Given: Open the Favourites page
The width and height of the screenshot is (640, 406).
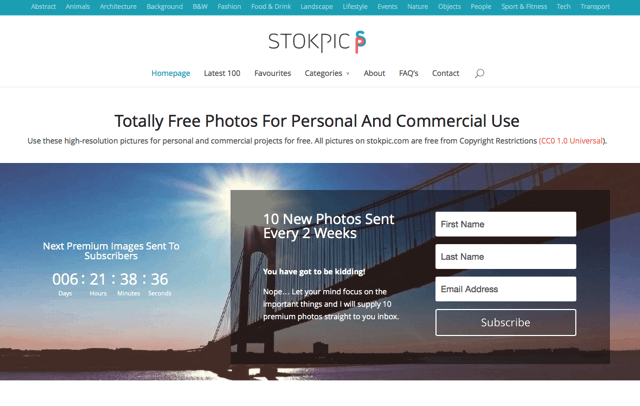Looking at the screenshot, I should [273, 73].
